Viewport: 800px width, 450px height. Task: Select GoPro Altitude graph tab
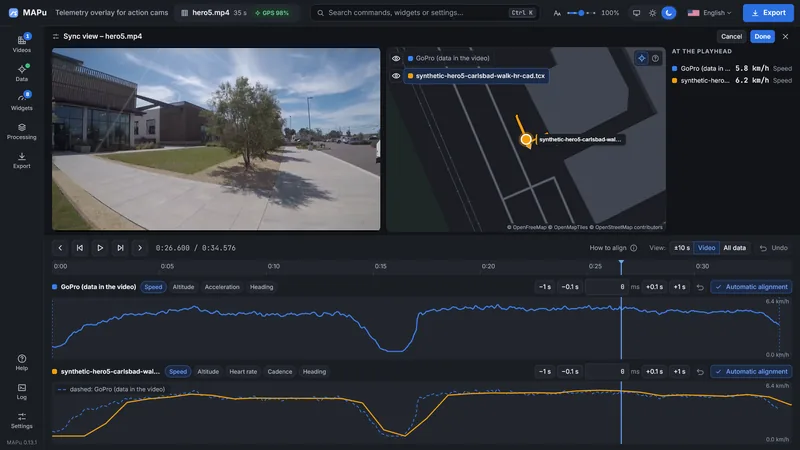tap(183, 287)
